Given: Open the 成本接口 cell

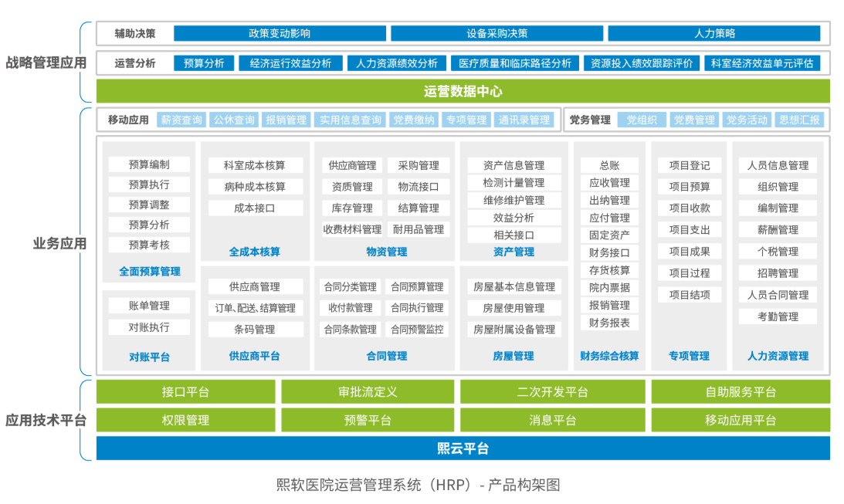Looking at the screenshot, I should pyautogui.click(x=255, y=208).
